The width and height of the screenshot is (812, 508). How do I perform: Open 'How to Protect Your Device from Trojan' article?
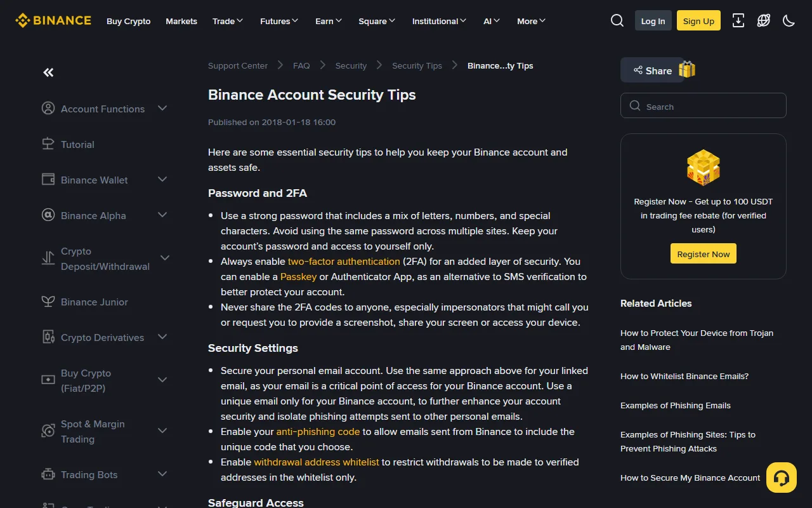tap(697, 340)
